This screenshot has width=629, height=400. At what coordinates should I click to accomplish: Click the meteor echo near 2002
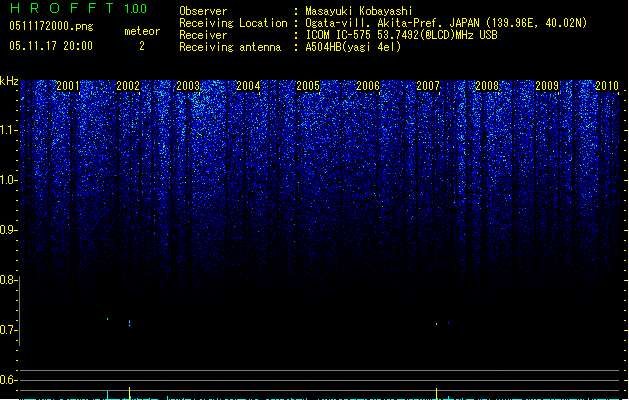coord(129,323)
